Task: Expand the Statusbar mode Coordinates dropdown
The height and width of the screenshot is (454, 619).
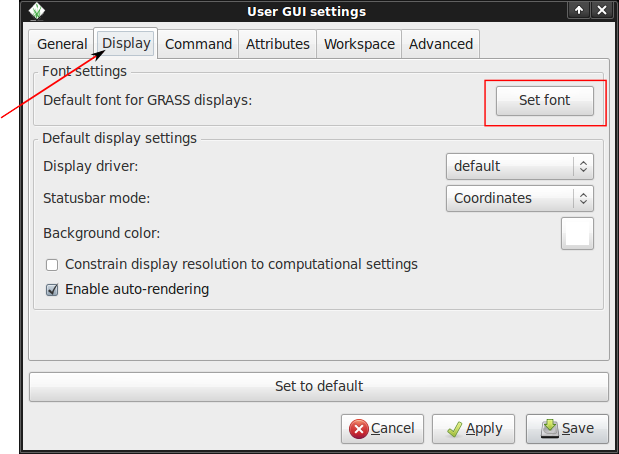Action: (x=519, y=198)
